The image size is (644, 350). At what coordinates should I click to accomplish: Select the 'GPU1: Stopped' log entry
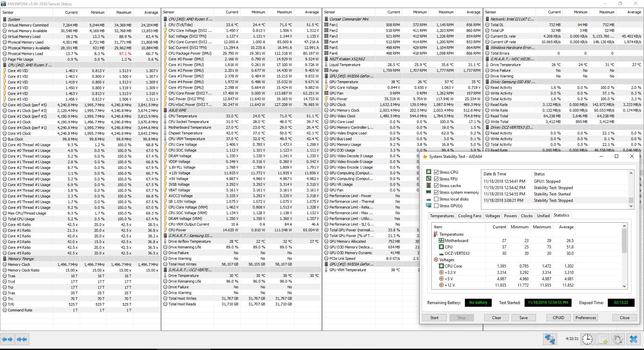coord(554,181)
